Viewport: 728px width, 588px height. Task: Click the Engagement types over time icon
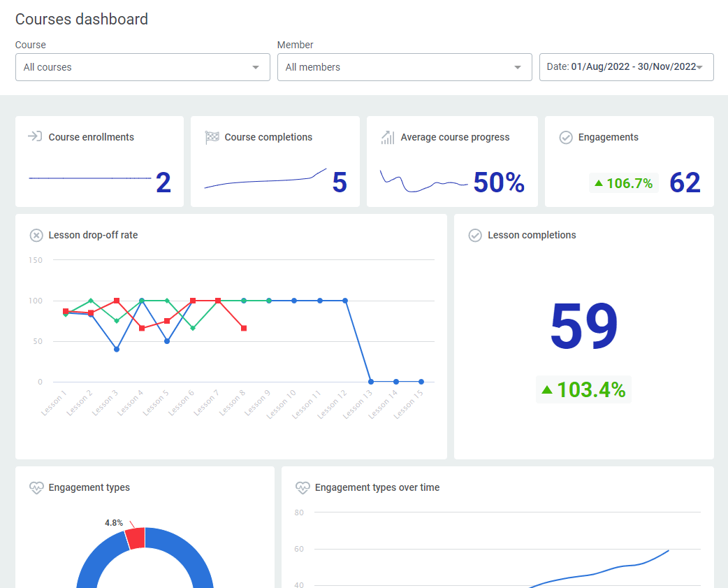click(303, 488)
